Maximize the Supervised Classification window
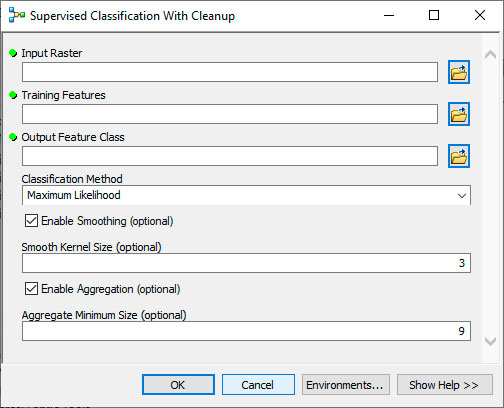 coord(434,15)
